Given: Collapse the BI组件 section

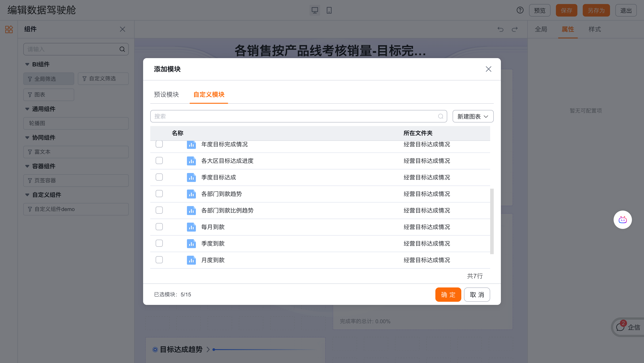Looking at the screenshot, I should [27, 64].
